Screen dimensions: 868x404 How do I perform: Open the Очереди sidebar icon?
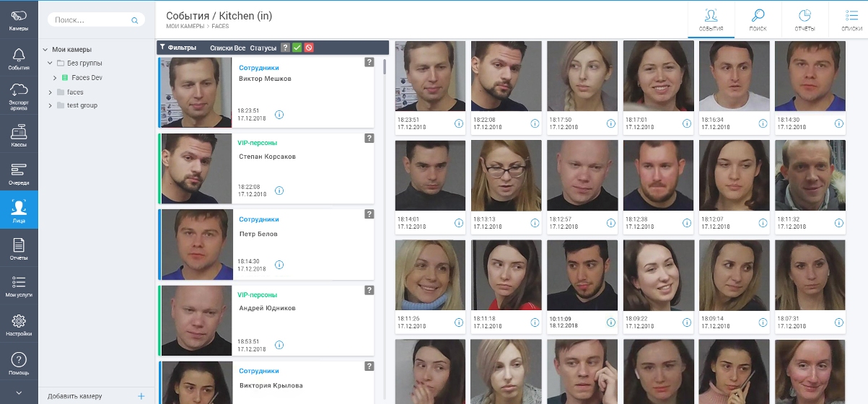pyautogui.click(x=19, y=173)
